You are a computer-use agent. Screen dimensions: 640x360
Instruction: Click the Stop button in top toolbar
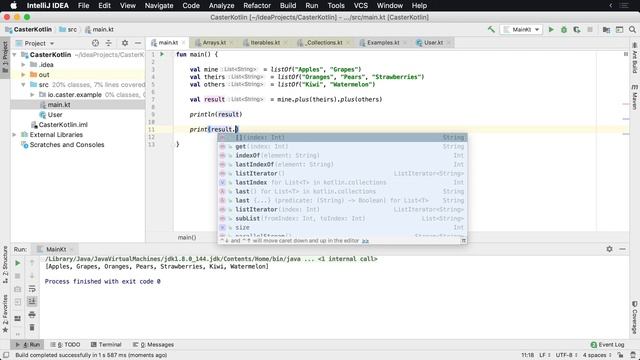[x=590, y=29]
